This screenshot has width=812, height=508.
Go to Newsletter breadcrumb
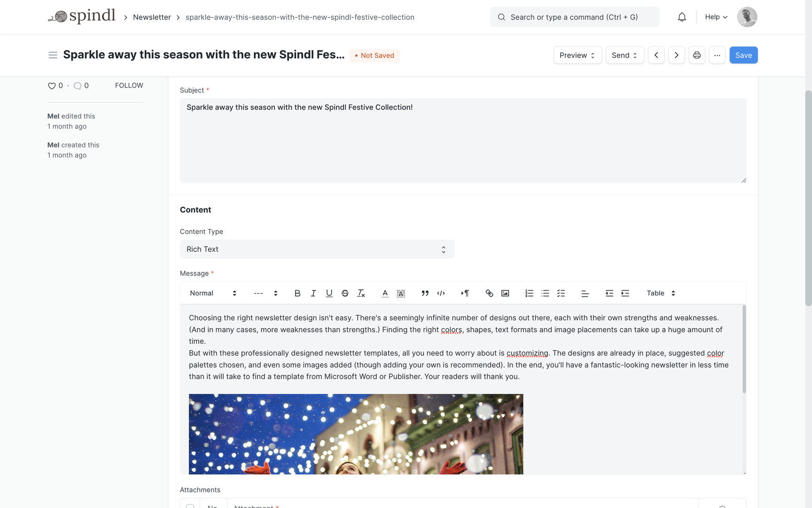pyautogui.click(x=152, y=17)
